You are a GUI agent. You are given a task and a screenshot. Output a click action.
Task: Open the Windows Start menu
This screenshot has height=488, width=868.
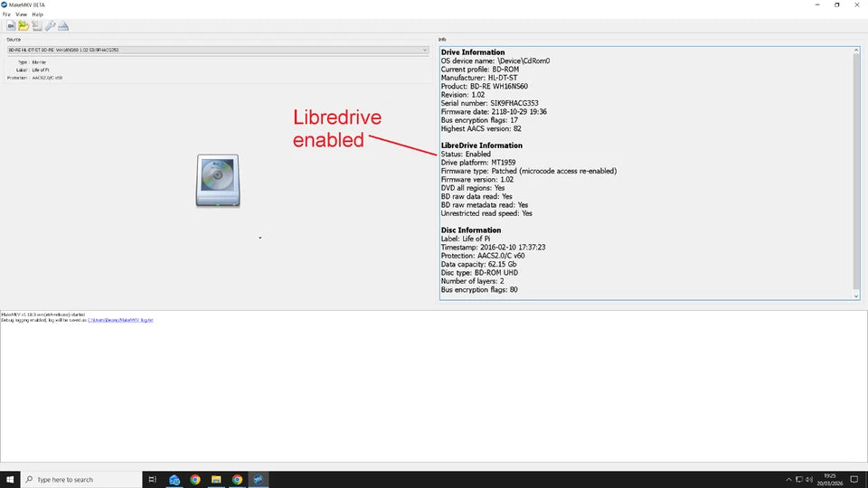10,479
